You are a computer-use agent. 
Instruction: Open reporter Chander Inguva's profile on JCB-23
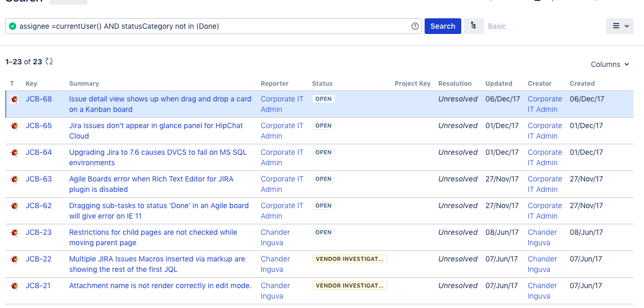(x=275, y=237)
